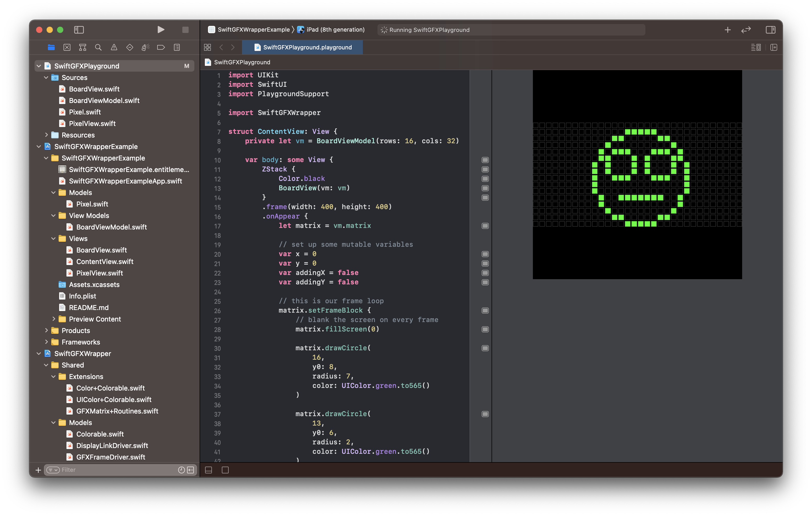Expand the Preview Content folder
Screen dimensions: 812x516
coord(54,319)
